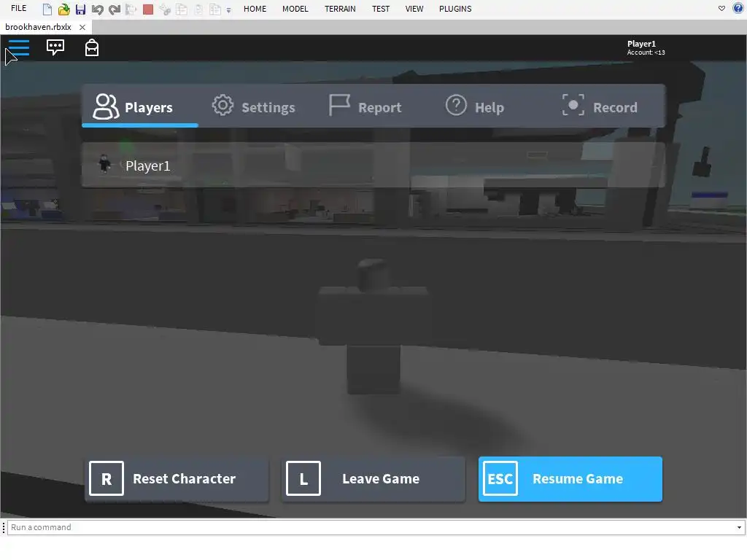This screenshot has height=560, width=747.
Task: Click the Report flag icon
Action: pos(339,105)
